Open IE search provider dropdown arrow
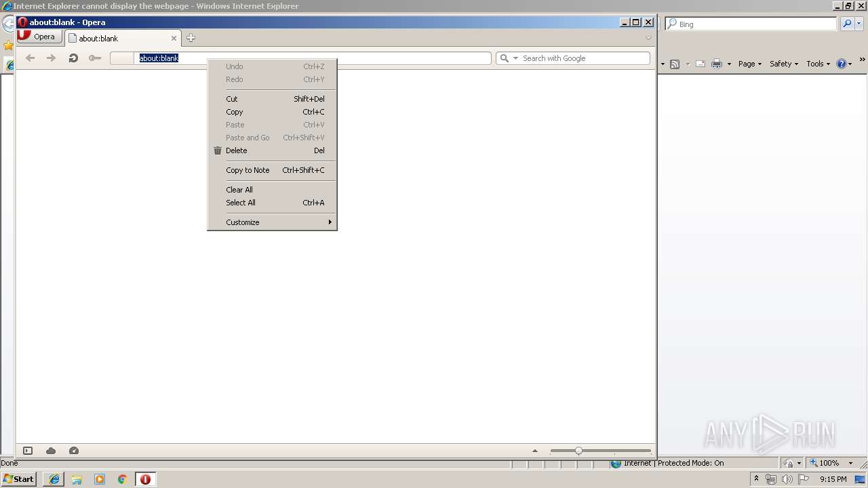 (859, 24)
